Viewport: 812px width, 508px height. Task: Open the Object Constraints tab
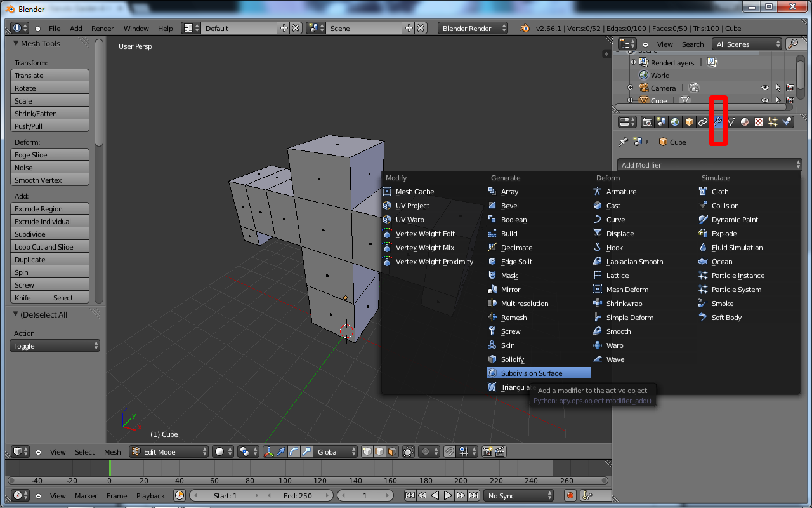703,122
